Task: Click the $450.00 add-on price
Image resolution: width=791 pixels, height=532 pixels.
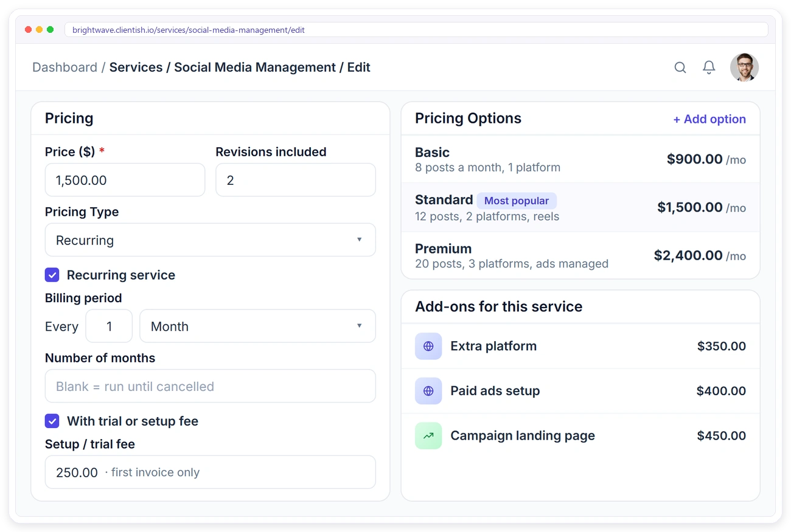Action: 722,436
